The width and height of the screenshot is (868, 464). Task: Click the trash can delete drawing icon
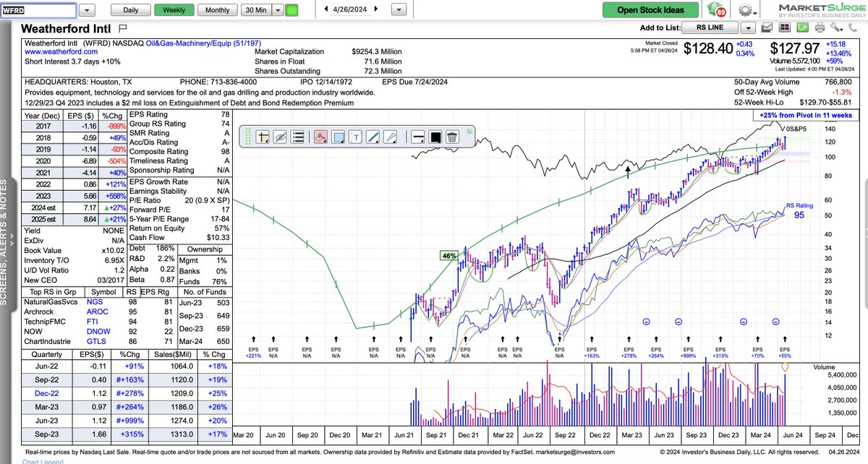pyautogui.click(x=452, y=137)
